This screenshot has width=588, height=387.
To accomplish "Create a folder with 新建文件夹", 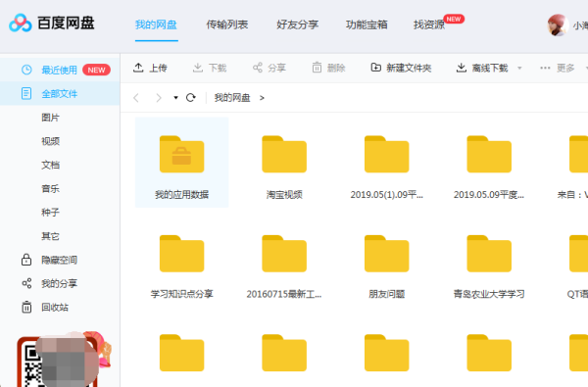I will point(401,68).
